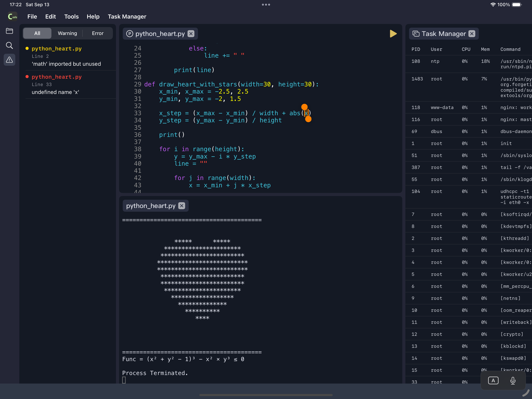Select the www-data nginx process row
Viewport: 532px width, 399px height.
click(x=469, y=107)
